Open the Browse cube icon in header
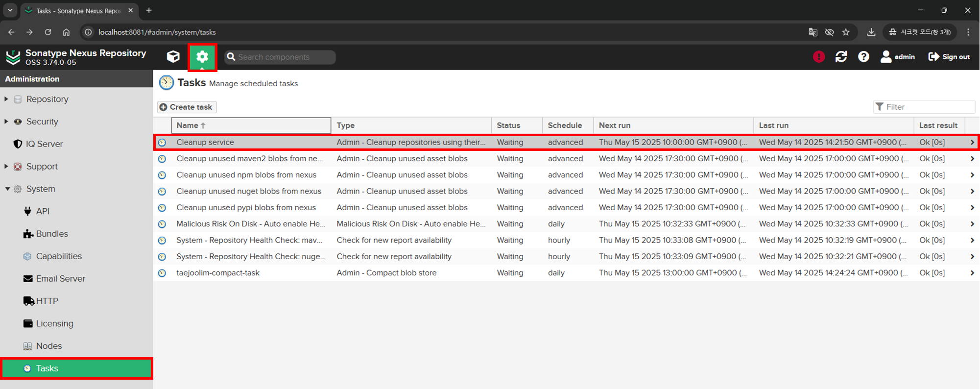980x389 pixels. point(173,57)
